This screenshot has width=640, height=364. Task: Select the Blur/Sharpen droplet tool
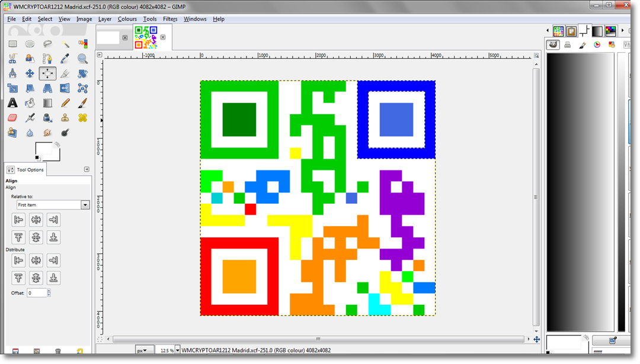point(30,133)
